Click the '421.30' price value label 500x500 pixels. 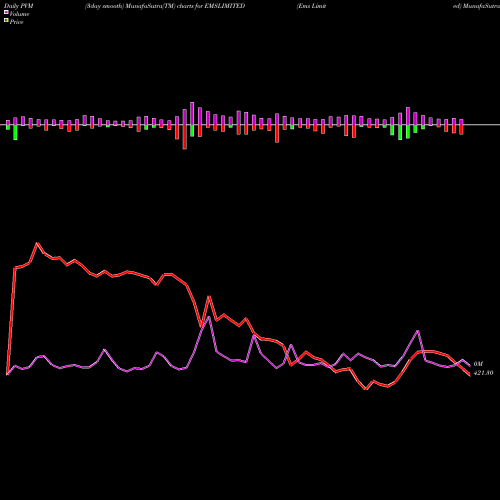(483, 373)
